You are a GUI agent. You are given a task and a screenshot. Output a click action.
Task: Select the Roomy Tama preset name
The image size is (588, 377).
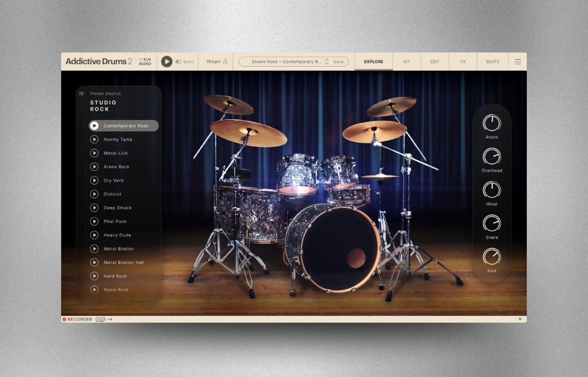pyautogui.click(x=118, y=140)
